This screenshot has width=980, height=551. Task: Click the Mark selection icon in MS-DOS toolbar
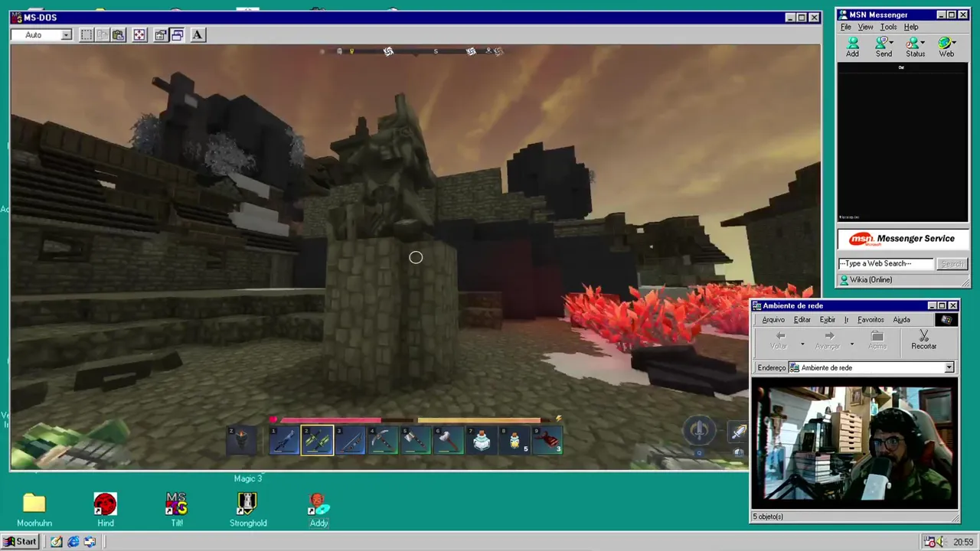[87, 34]
